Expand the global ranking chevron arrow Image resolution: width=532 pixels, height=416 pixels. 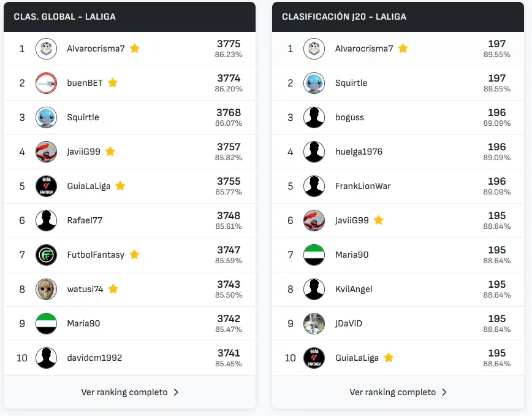click(176, 392)
